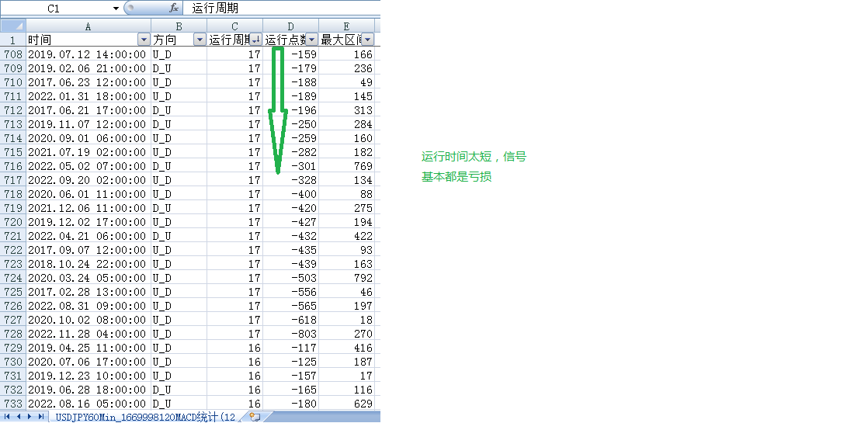Viewport: 868px width, 430px height.
Task: Click cell 2022.09.20 02:00:00
Action: point(89,180)
